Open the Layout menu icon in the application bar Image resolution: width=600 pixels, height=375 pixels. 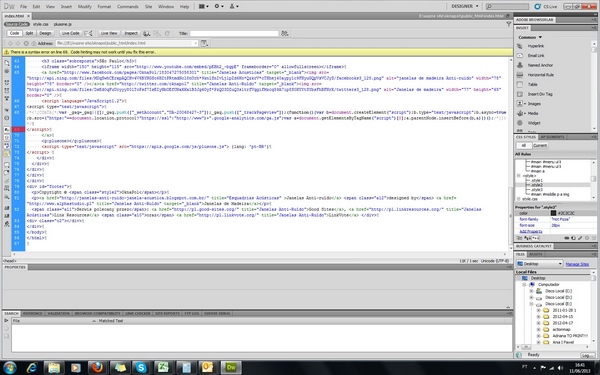204,7
